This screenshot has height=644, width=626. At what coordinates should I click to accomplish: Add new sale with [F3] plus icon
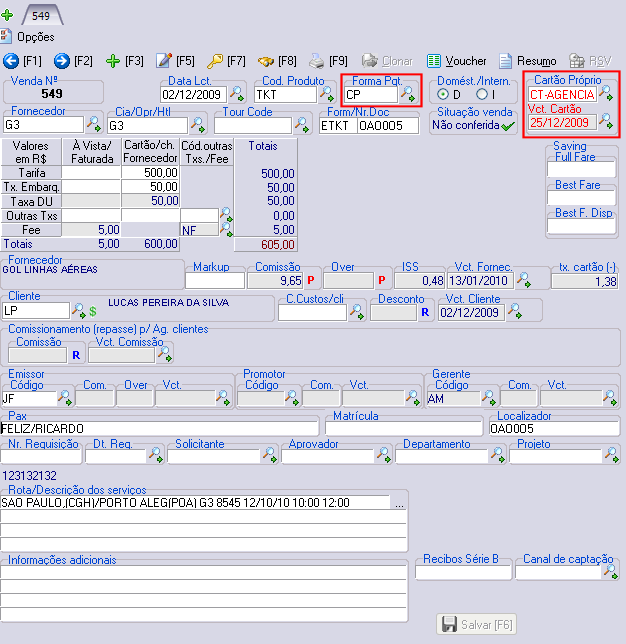[113, 61]
